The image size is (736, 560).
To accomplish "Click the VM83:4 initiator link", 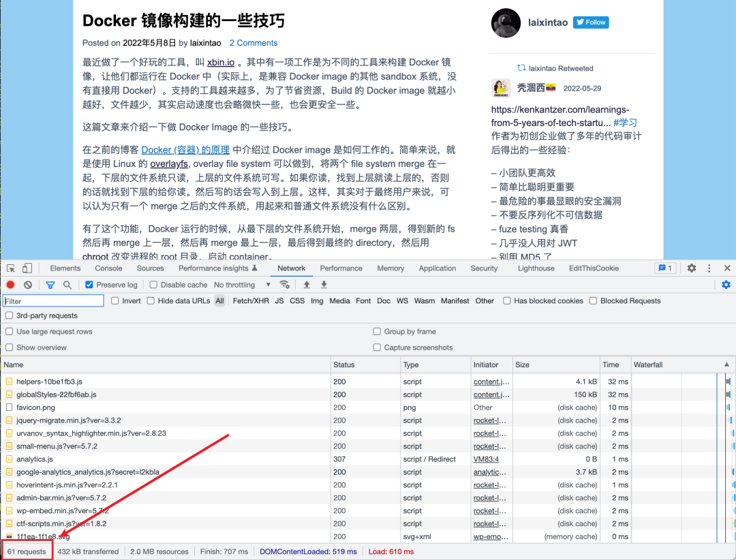I will (486, 459).
